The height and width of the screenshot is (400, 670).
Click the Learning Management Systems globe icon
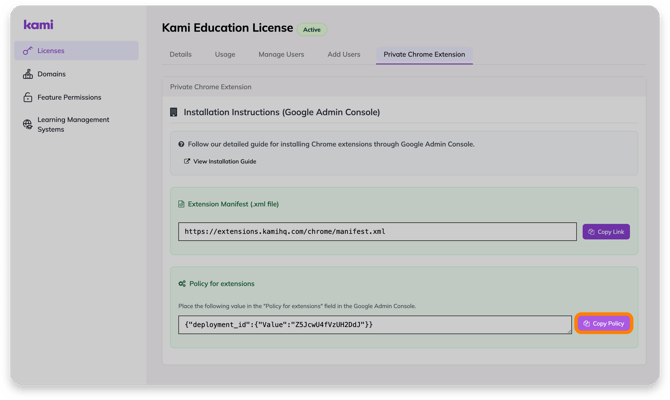point(28,124)
